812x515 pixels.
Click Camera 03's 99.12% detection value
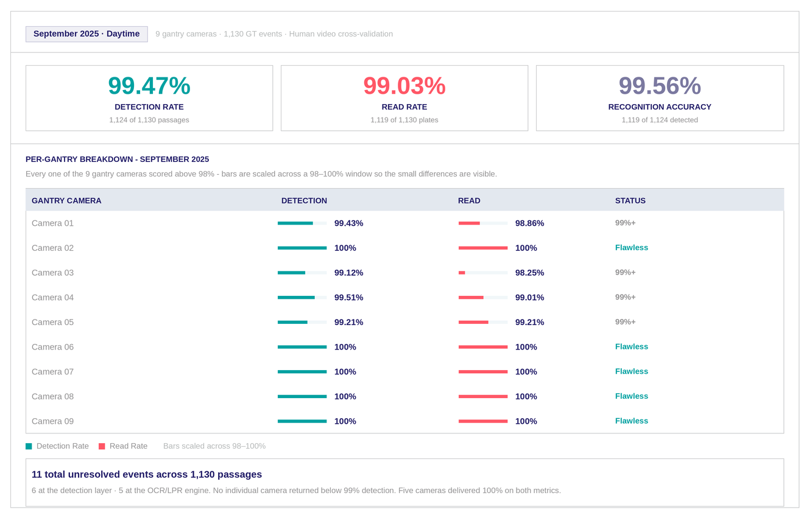pyautogui.click(x=348, y=273)
